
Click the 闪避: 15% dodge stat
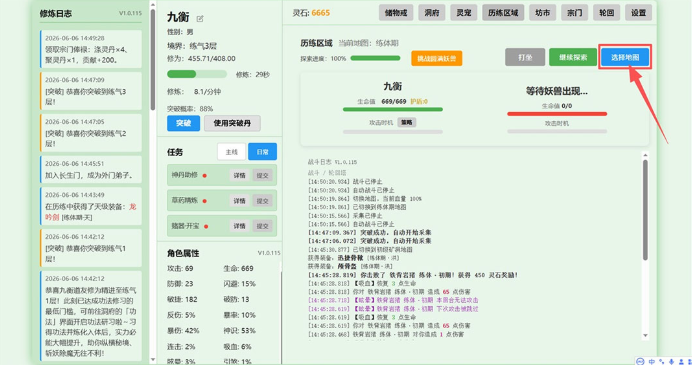pos(240,284)
